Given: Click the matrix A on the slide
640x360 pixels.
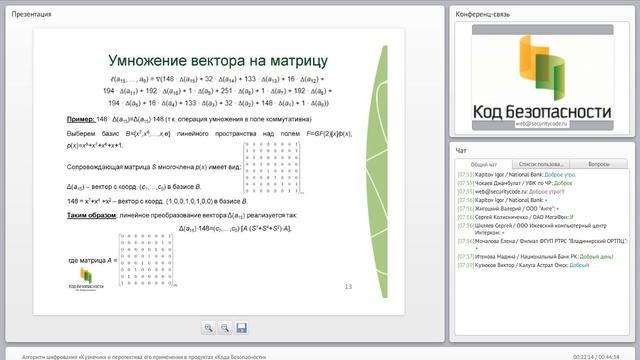Looking at the screenshot, I should 147,260.
